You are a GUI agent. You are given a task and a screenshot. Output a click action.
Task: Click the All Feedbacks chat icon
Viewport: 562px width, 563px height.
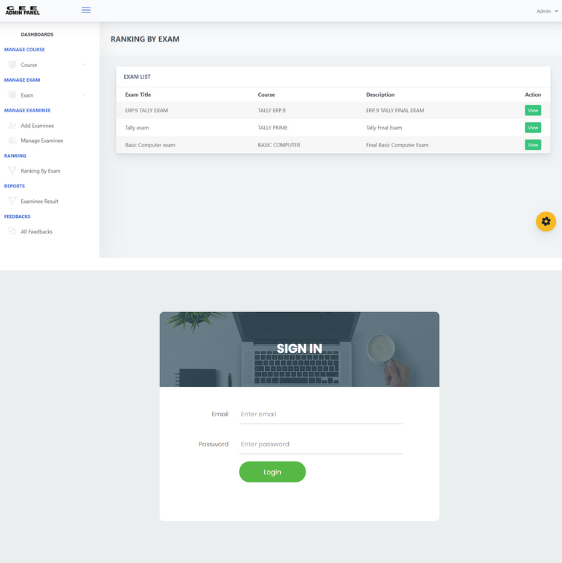pyautogui.click(x=12, y=231)
